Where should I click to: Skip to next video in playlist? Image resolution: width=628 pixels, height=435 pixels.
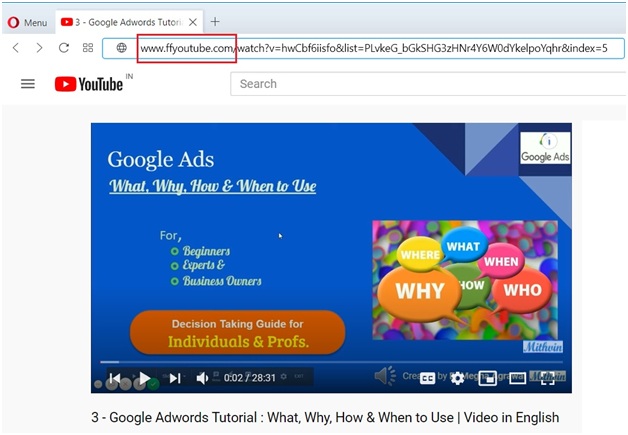point(175,378)
